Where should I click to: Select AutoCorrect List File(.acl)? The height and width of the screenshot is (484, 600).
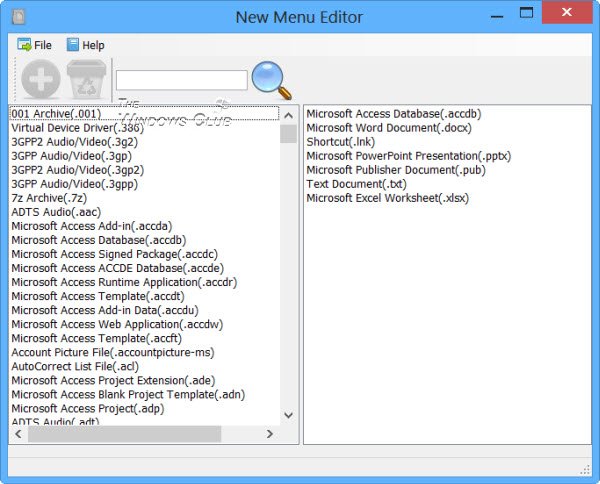[x=75, y=367]
